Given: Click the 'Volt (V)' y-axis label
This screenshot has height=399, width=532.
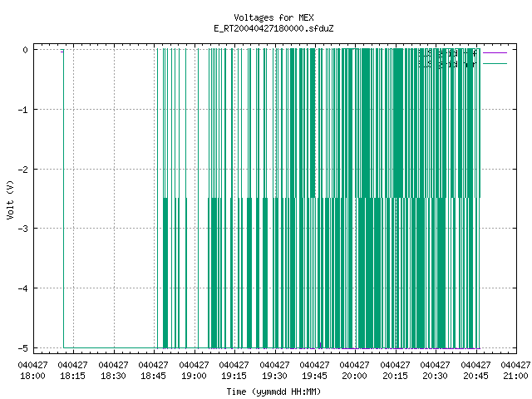Looking at the screenshot, I should tap(10, 199).
